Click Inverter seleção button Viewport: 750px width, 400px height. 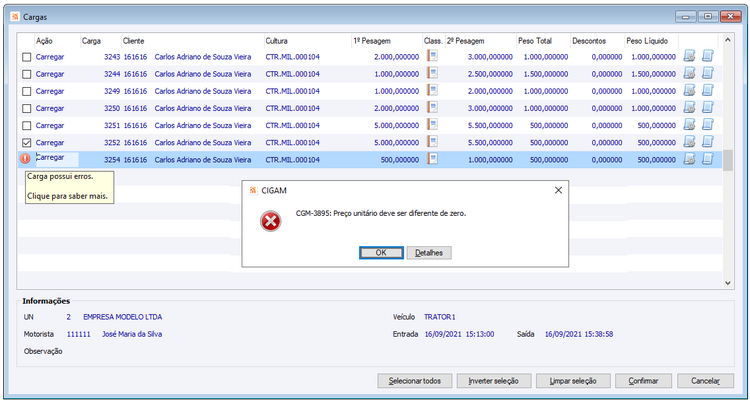pyautogui.click(x=493, y=381)
